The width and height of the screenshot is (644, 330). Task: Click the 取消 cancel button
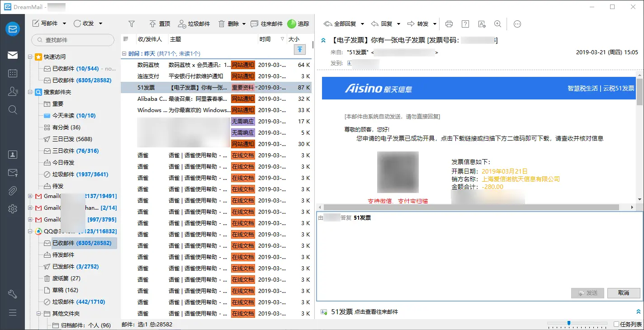pyautogui.click(x=624, y=293)
